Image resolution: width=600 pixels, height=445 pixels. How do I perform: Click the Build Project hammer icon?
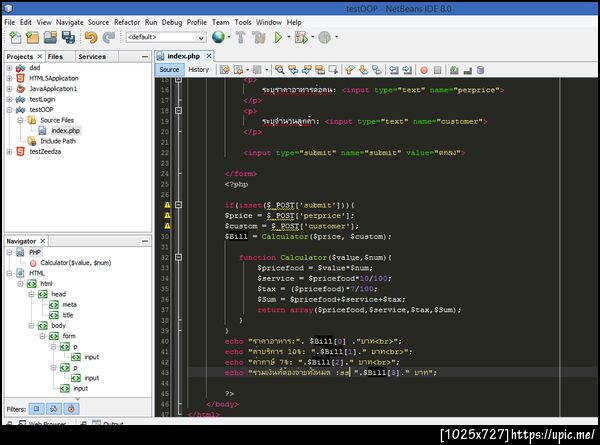pyautogui.click(x=241, y=37)
